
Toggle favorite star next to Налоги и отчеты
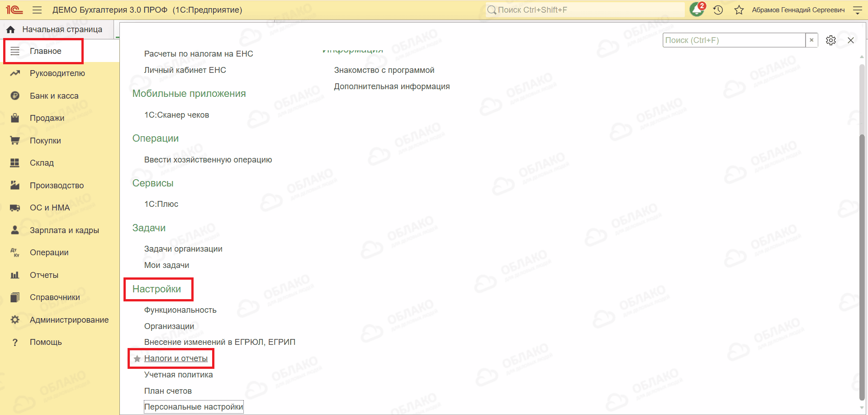click(x=137, y=359)
